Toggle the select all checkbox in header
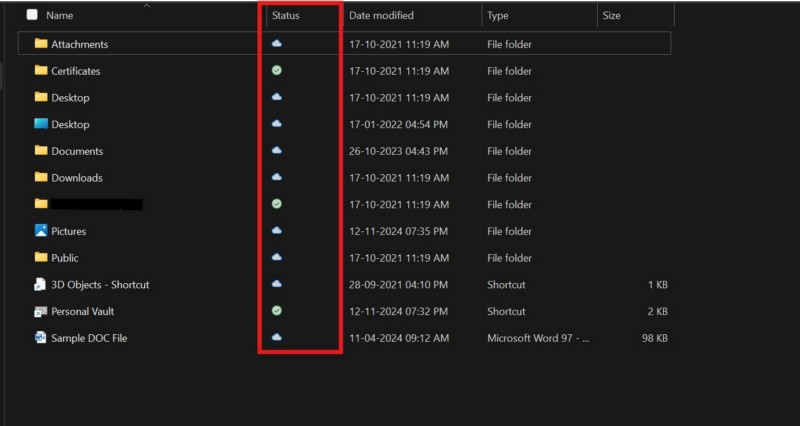Screen dimensions: 800x426 (32, 16)
